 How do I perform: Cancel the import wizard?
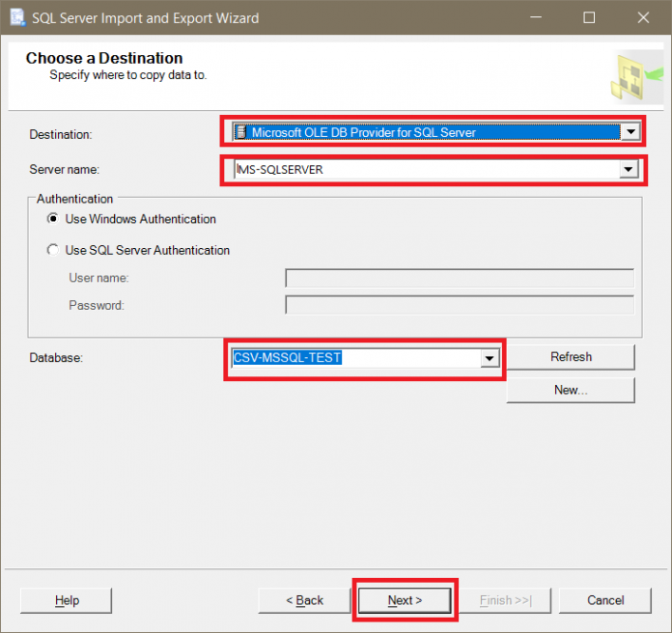click(x=605, y=600)
